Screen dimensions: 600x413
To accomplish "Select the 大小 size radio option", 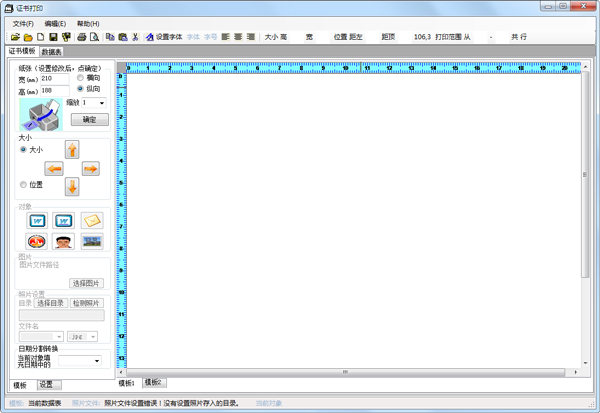I will [x=23, y=149].
